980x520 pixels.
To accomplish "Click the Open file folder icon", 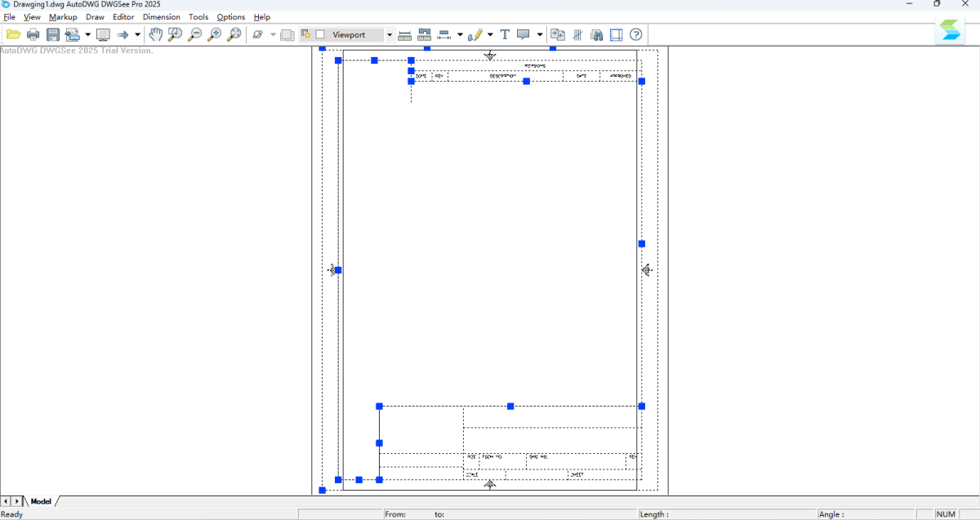I will (13, 34).
